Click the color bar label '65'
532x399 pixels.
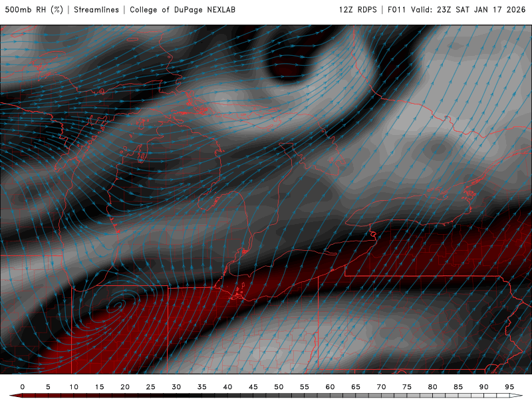pos(356,387)
